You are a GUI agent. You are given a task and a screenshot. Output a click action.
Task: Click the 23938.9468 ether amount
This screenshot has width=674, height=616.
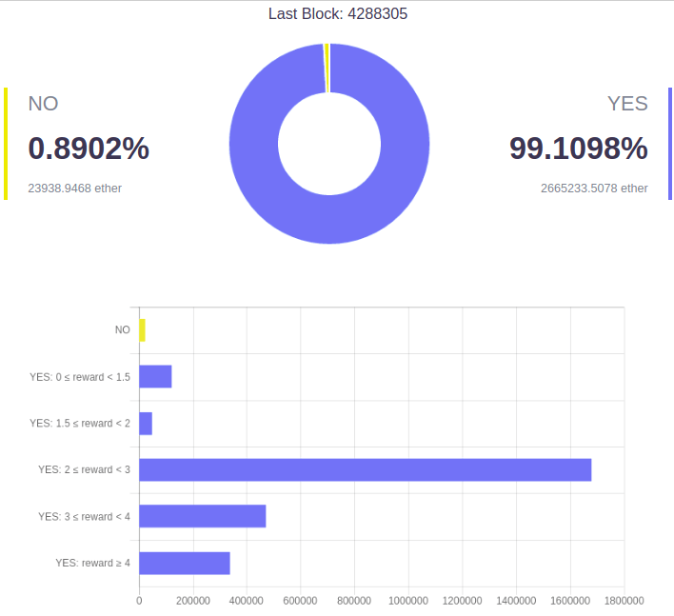[74, 189]
